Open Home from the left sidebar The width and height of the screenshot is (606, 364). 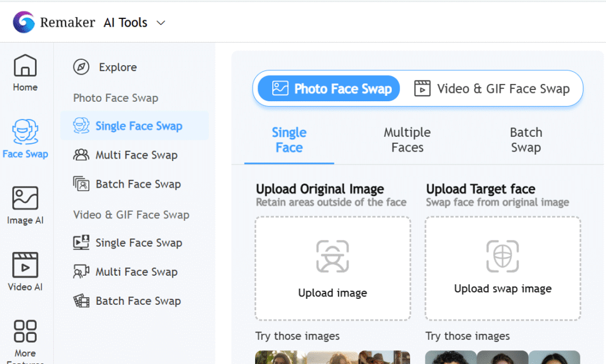(x=25, y=73)
